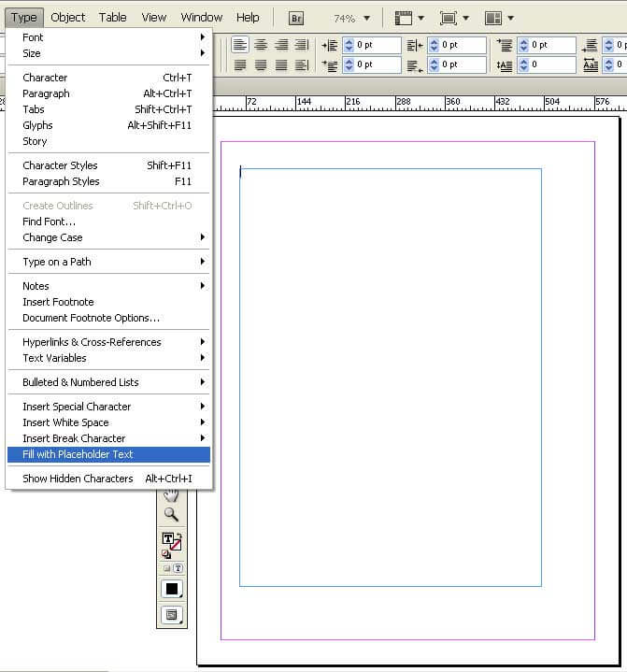627x672 pixels.
Task: Expand the Font submenu
Action: tap(108, 37)
